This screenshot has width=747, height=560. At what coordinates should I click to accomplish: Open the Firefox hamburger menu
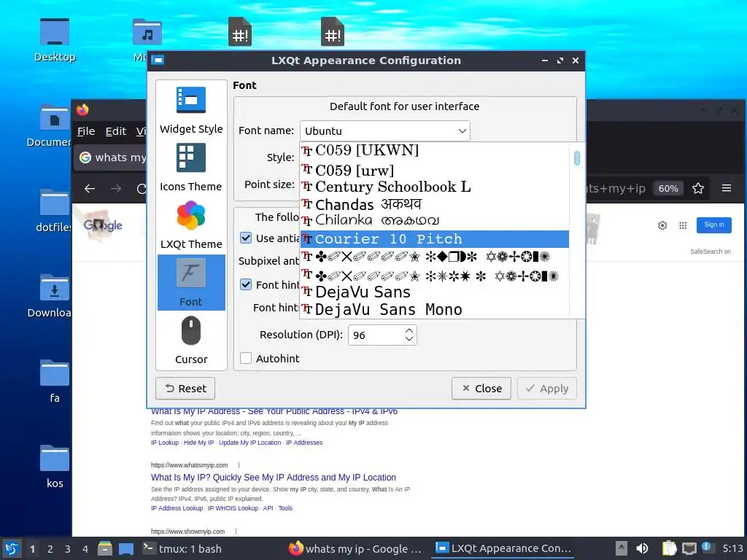coord(727,189)
